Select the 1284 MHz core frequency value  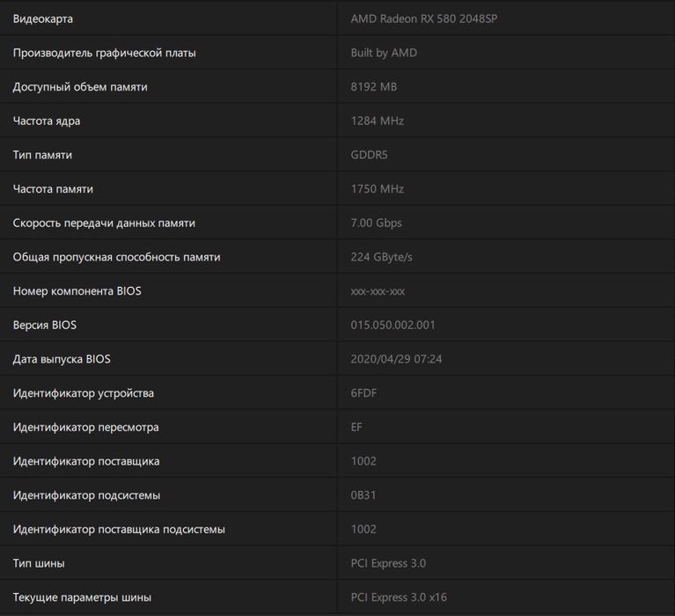tap(377, 121)
